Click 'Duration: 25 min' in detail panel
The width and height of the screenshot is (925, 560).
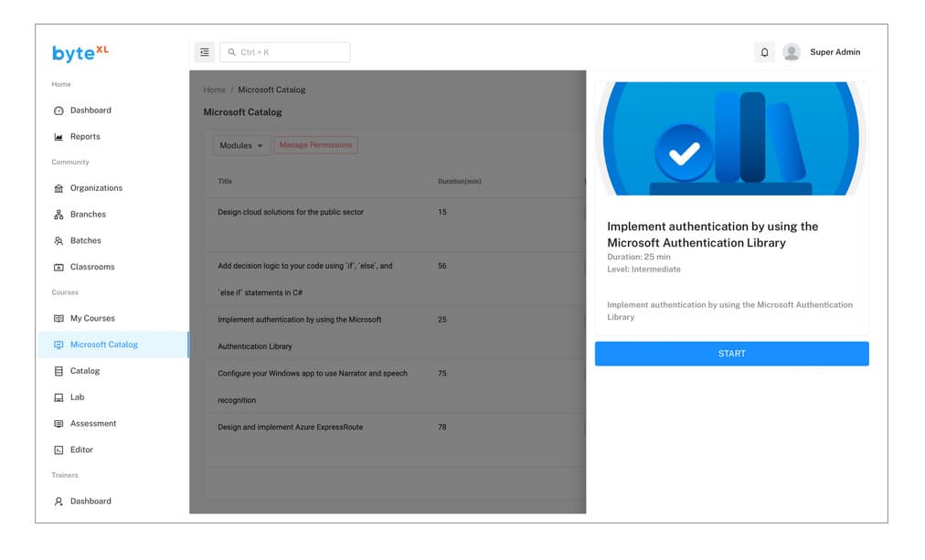coord(638,257)
